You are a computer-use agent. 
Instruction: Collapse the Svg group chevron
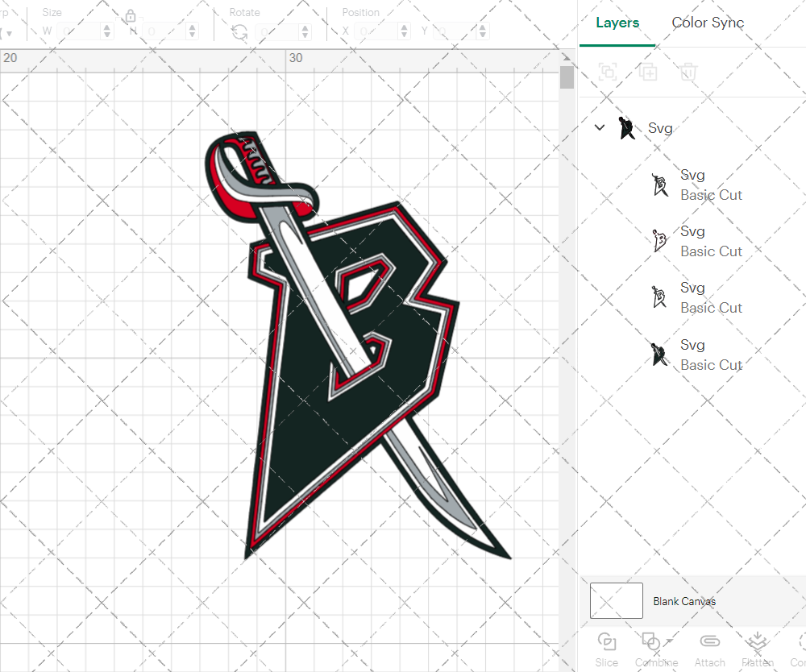(x=600, y=127)
